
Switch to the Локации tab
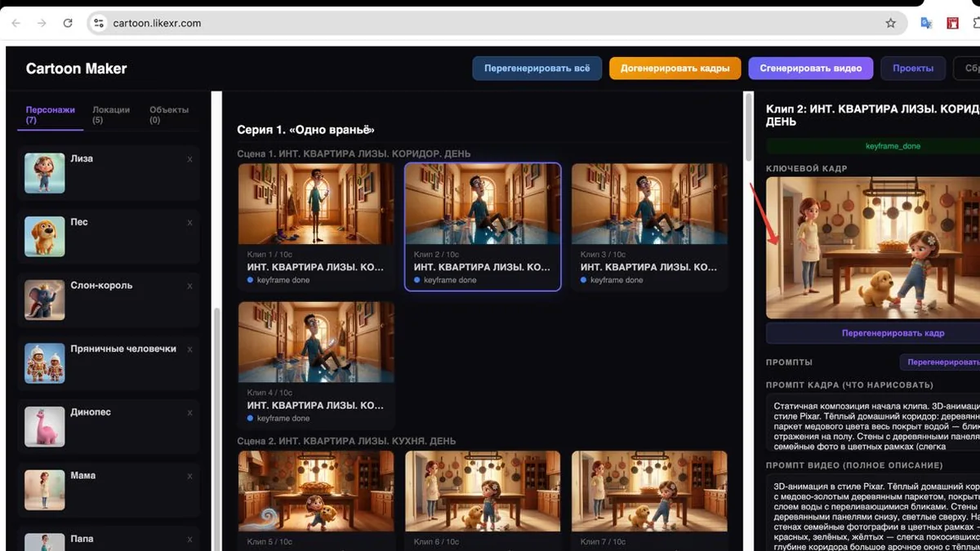pos(111,114)
